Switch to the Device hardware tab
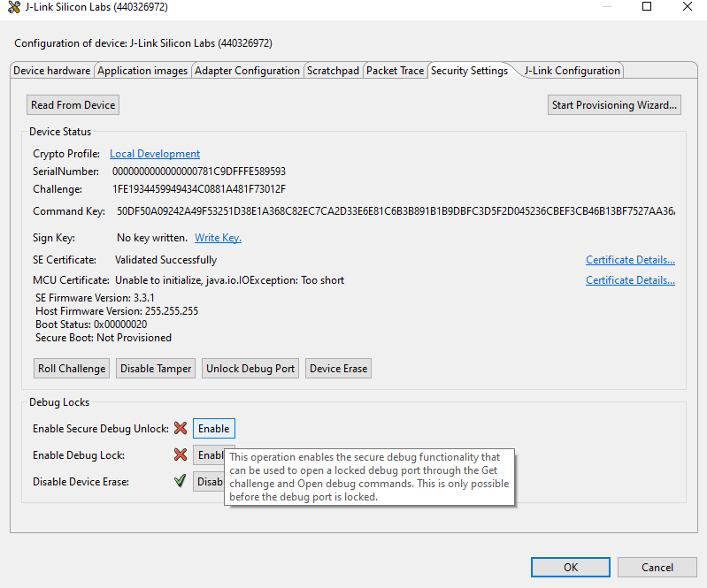Screen dimensions: 707x588 tap(52, 71)
